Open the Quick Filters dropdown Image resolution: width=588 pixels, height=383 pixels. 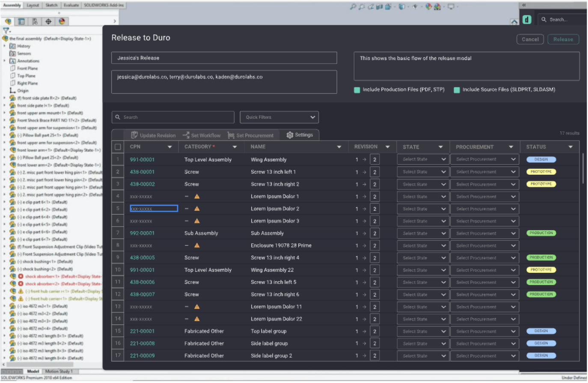[x=279, y=117]
